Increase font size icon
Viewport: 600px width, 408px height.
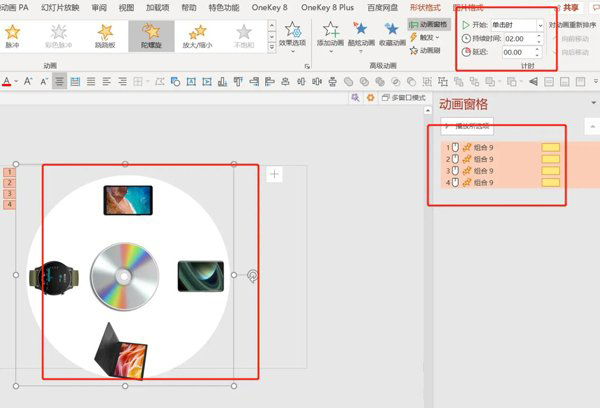[x=28, y=82]
